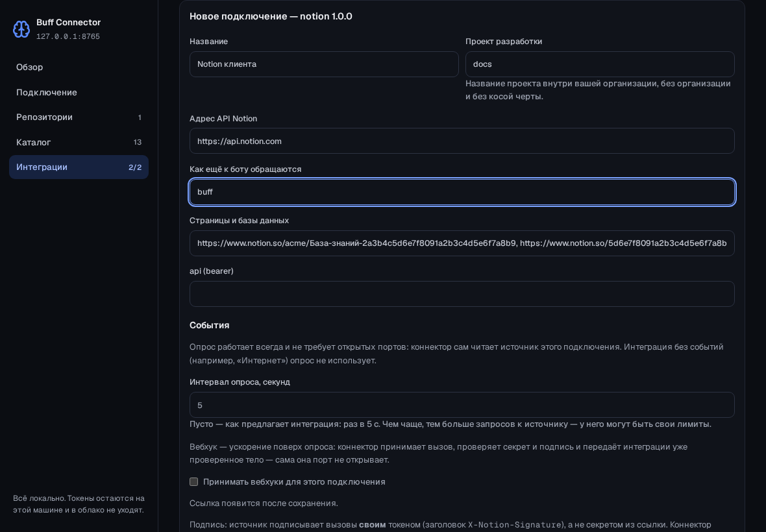This screenshot has height=532, width=766.
Task: Click the Интервал опроса, секунд field
Action: pos(462,405)
